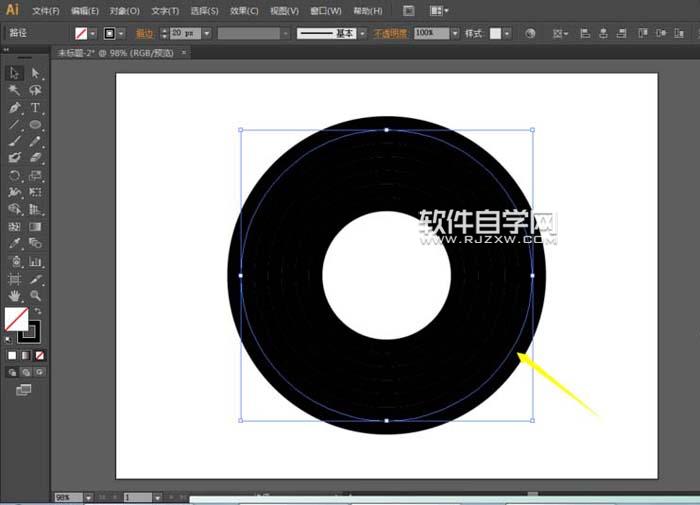
Task: Open the zoom level dropdown in status bar
Action: tap(90, 497)
